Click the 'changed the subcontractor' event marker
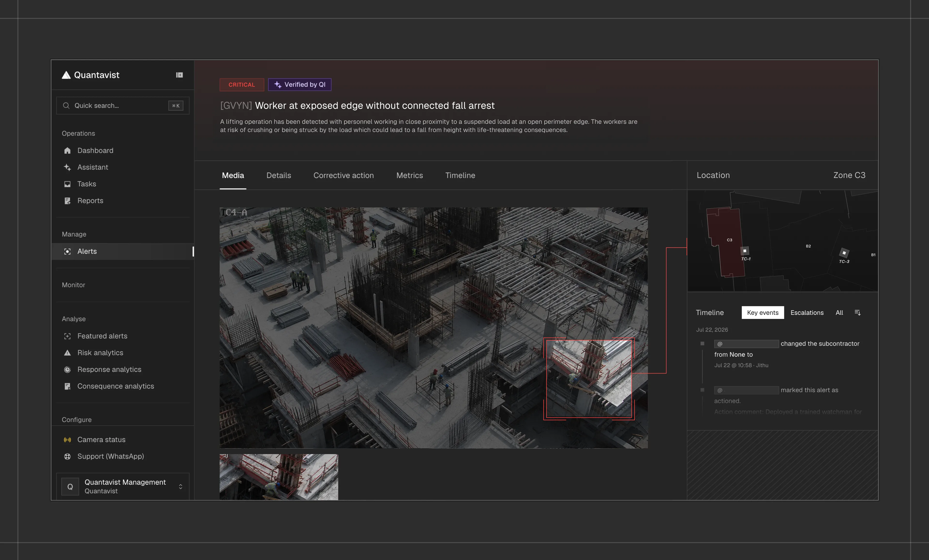This screenshot has height=560, width=929. click(x=702, y=344)
